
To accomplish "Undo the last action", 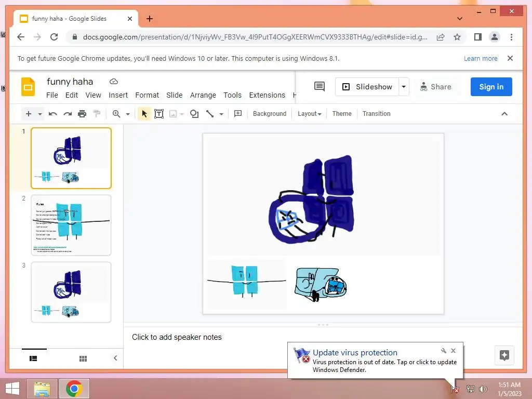I will point(52,114).
